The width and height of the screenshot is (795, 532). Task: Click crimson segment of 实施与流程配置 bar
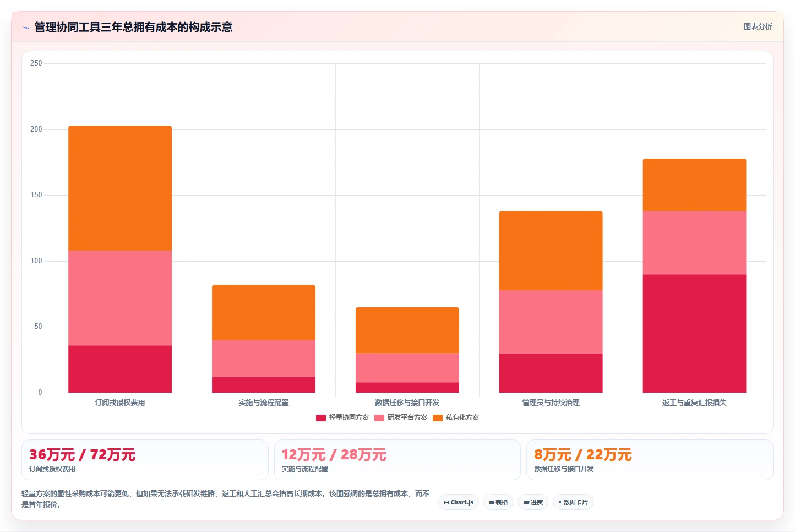click(264, 385)
